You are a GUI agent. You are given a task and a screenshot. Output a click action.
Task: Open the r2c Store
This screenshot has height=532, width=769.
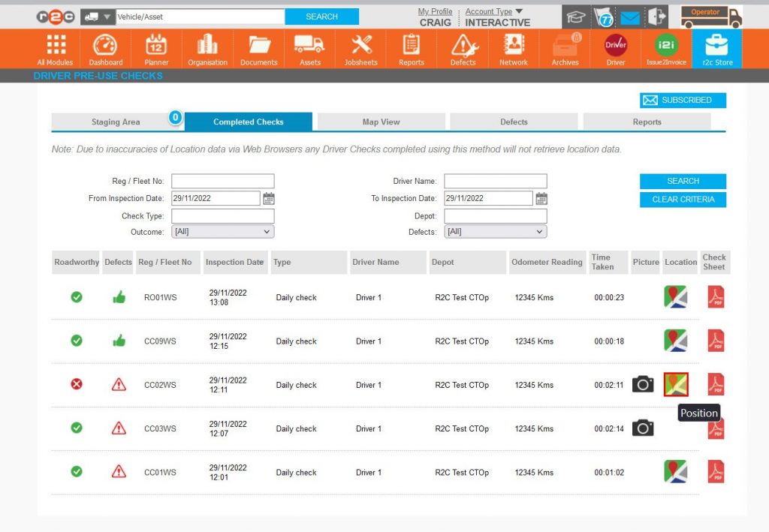716,48
